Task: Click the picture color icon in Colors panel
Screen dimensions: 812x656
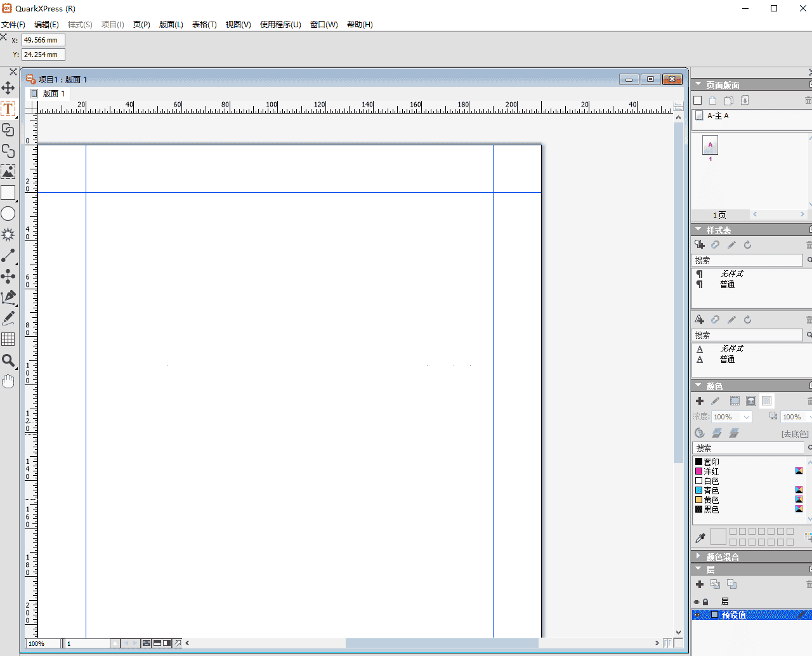Action: (x=751, y=401)
